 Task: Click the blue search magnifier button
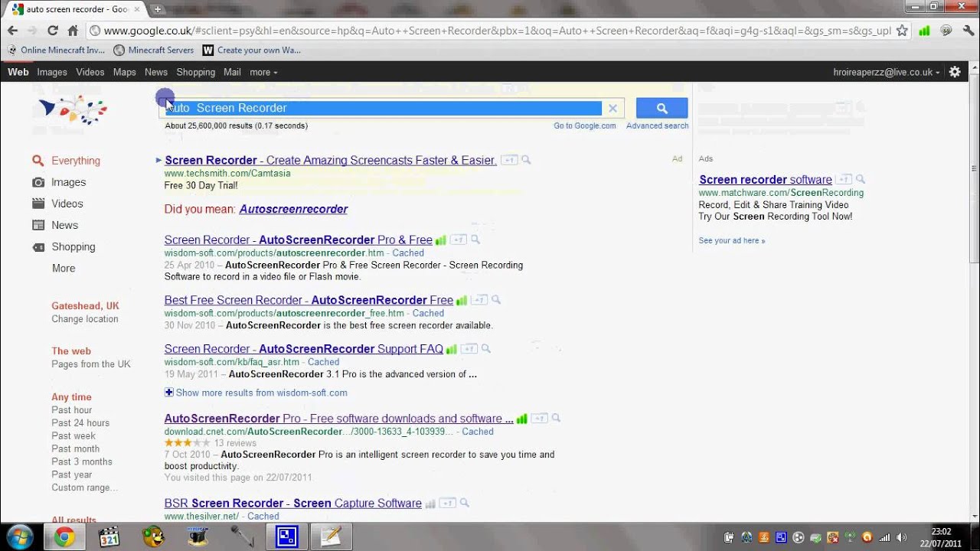(x=661, y=109)
